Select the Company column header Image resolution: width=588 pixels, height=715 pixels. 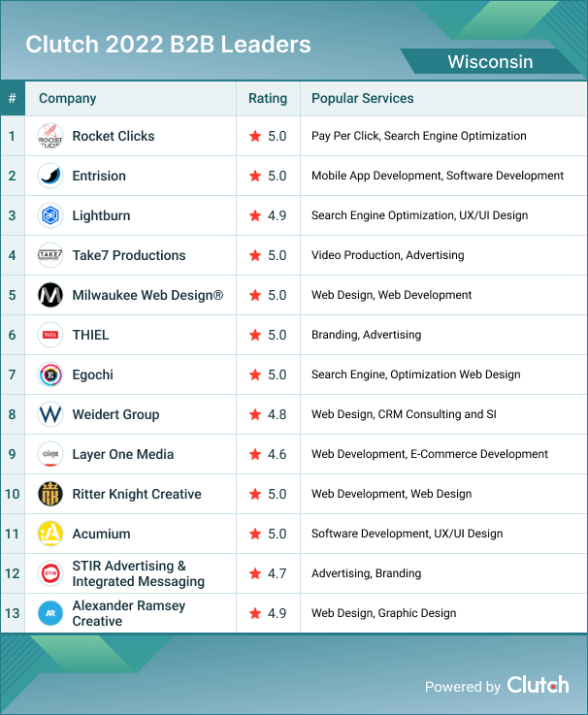pyautogui.click(x=67, y=98)
